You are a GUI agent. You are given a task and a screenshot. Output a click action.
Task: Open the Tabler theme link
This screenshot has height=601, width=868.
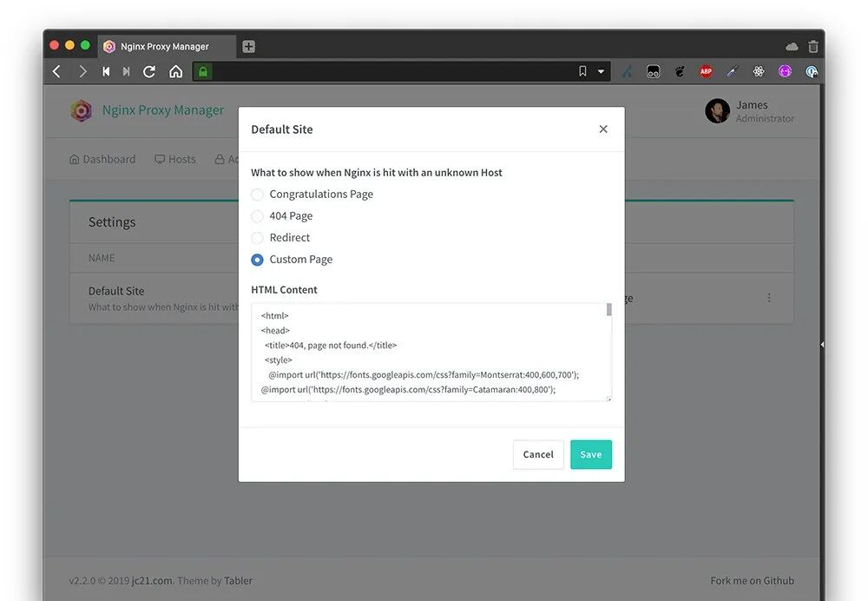[x=238, y=580]
